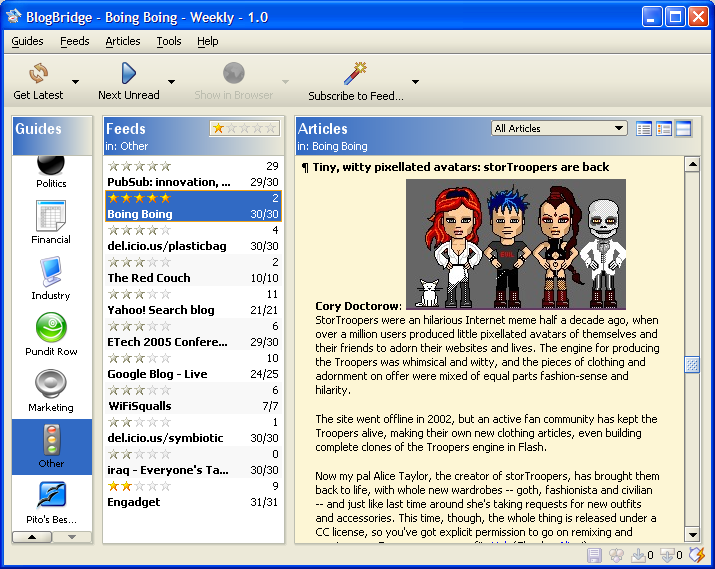Image resolution: width=715 pixels, height=569 pixels.
Task: Click WiFiSqualls star rating
Action: click(140, 390)
